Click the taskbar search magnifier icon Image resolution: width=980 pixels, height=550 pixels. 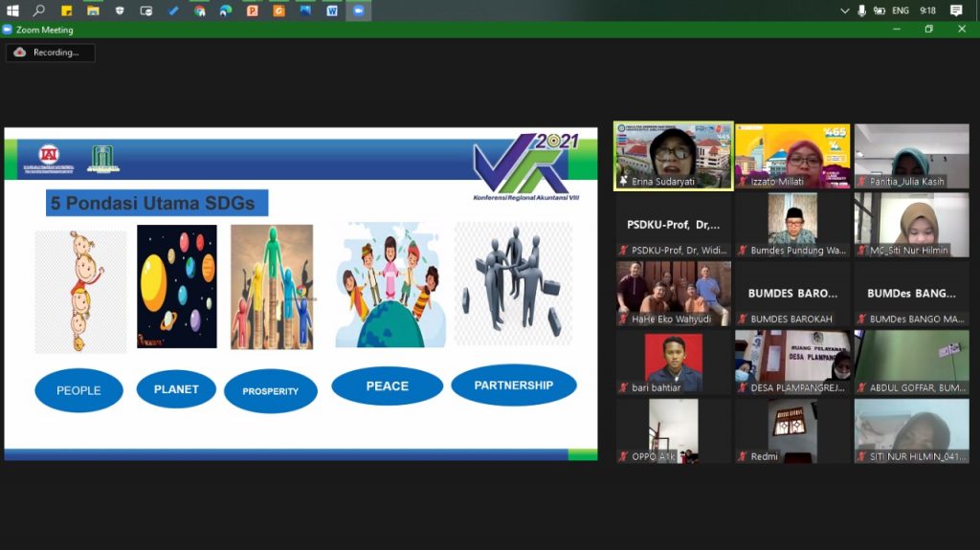39,11
